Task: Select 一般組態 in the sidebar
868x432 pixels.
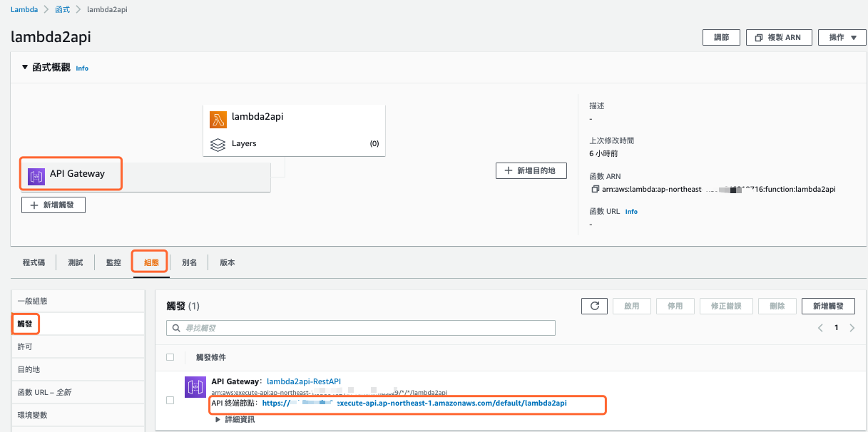Action: 78,301
